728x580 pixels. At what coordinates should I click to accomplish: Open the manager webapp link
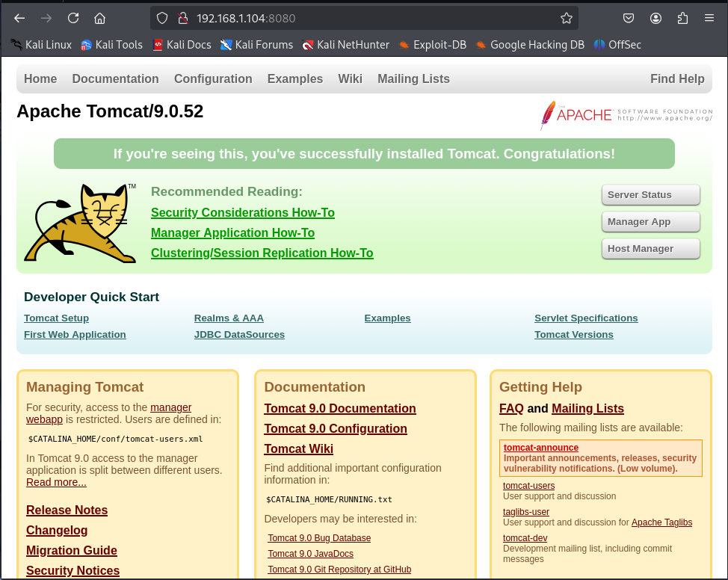click(x=171, y=407)
